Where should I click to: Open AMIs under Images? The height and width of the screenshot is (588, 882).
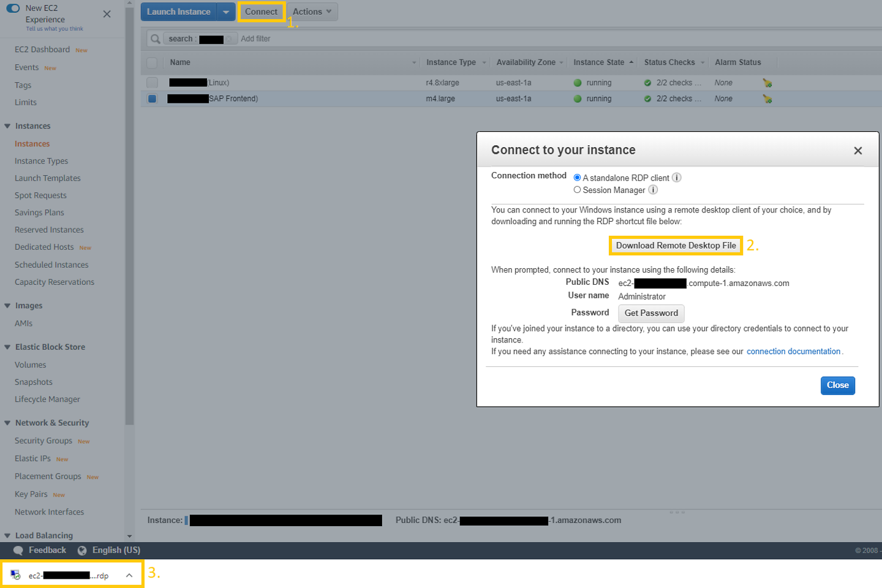[x=24, y=323]
